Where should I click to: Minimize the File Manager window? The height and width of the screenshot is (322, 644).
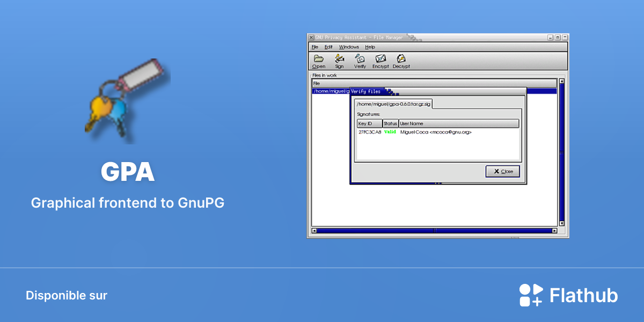tap(551, 38)
